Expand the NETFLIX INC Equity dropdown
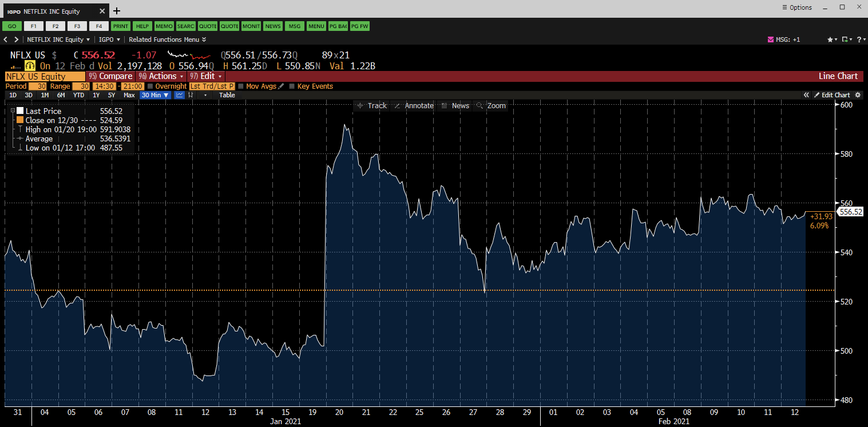 tap(59, 39)
